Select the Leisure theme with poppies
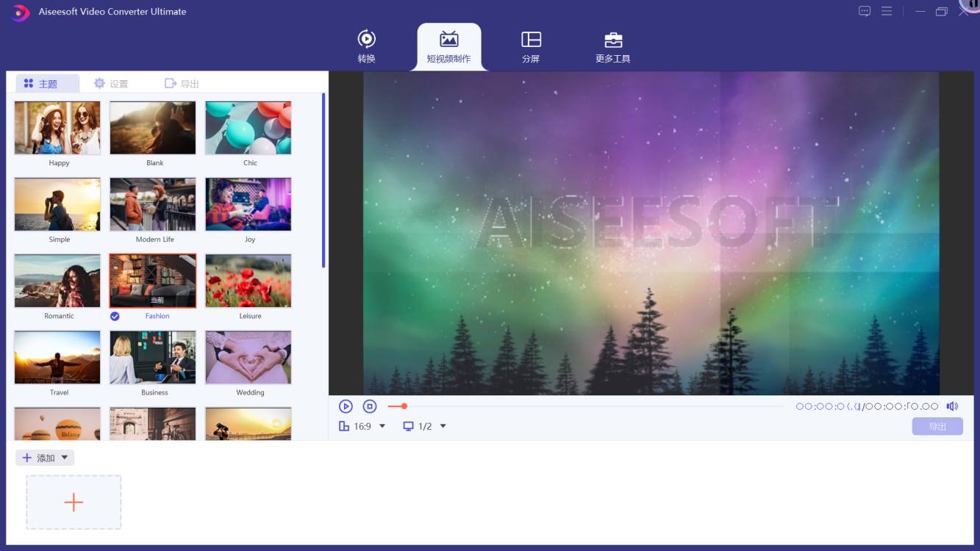Image resolution: width=980 pixels, height=551 pixels. [248, 281]
